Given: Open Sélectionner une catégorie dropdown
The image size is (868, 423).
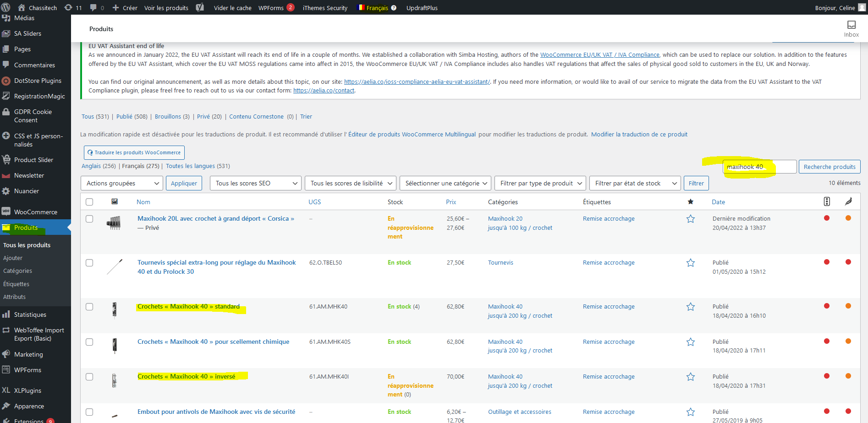Looking at the screenshot, I should tap(445, 183).
